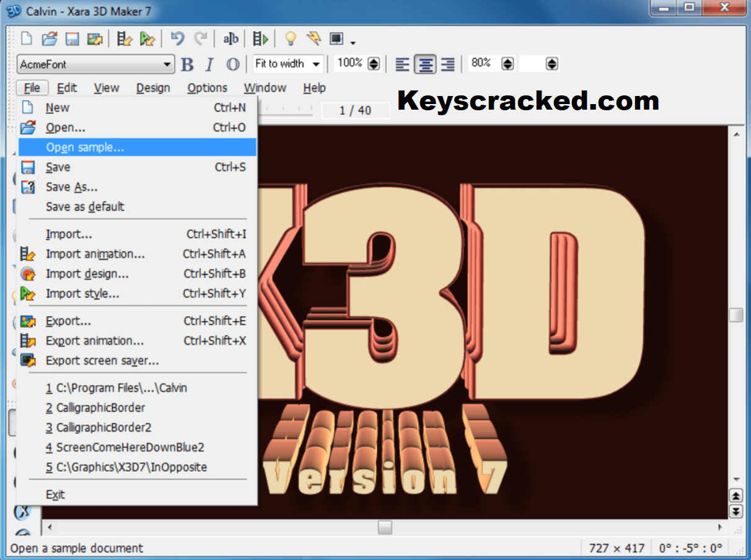Viewport: 751px width, 560px height.
Task: Select the Open sample... menu entry
Action: 137,147
